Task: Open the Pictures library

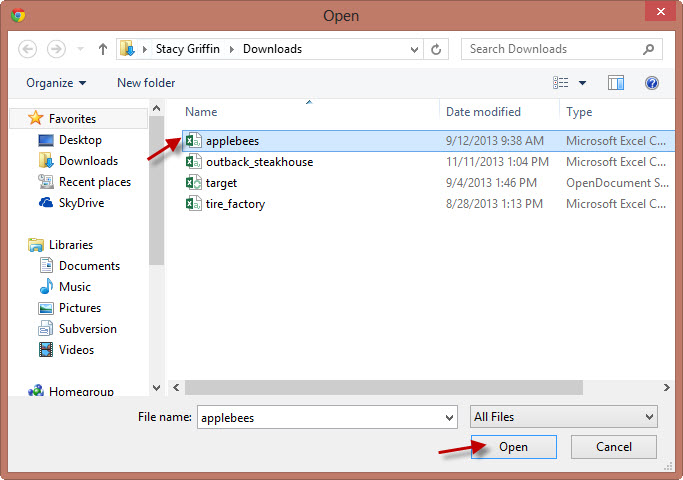Action: pos(80,308)
